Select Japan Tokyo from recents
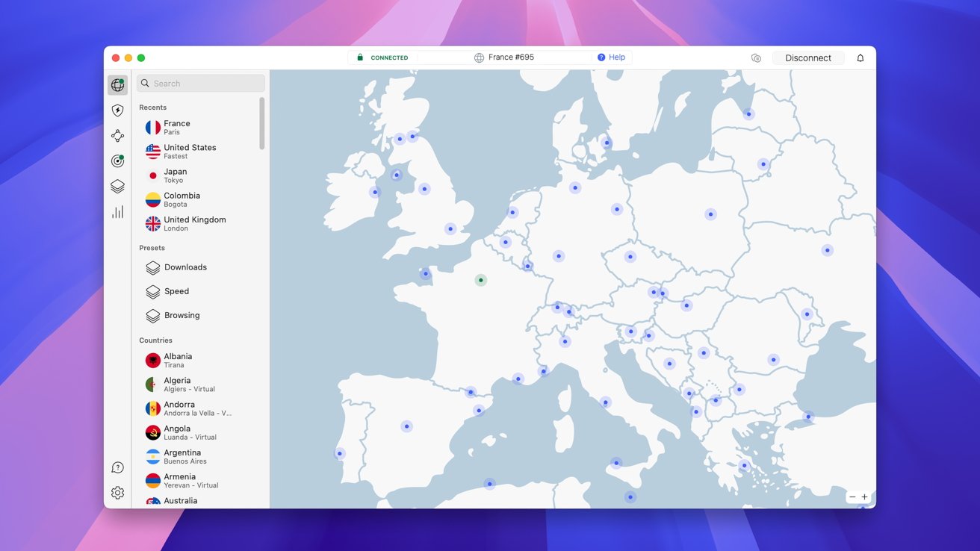The height and width of the screenshot is (551, 980). pos(176,175)
